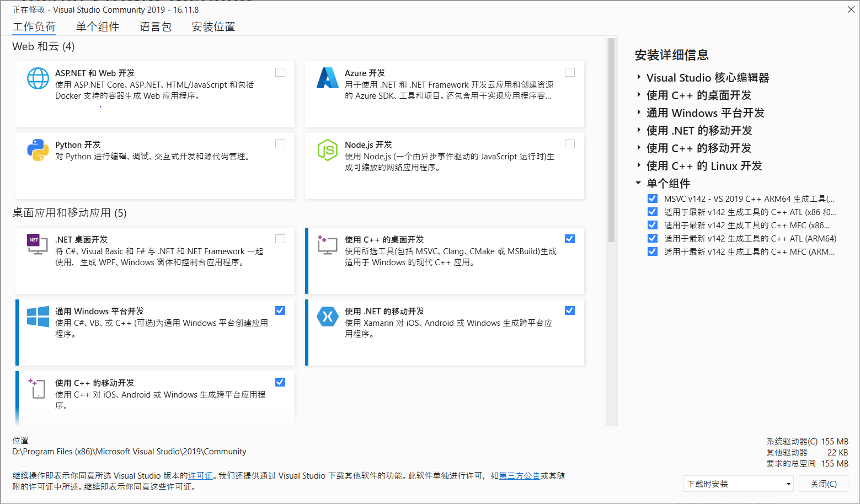Collapse the 单个组件 section
This screenshot has width=860, height=504.
pyautogui.click(x=638, y=183)
